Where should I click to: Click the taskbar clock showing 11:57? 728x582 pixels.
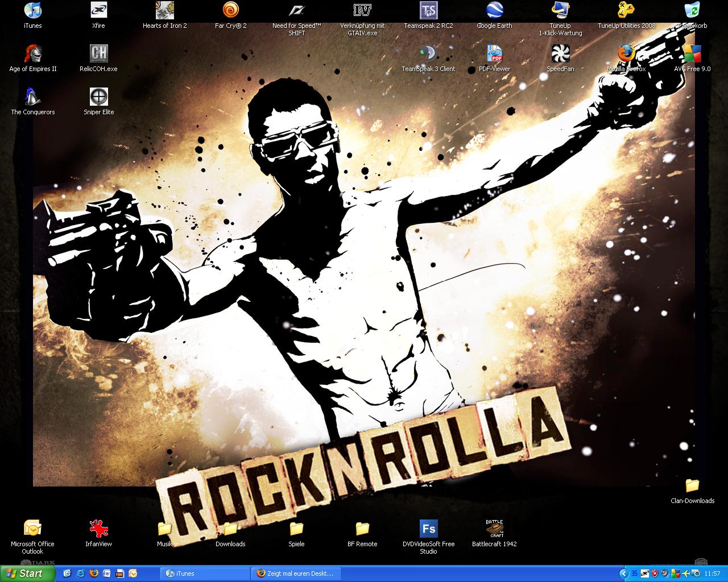click(712, 573)
